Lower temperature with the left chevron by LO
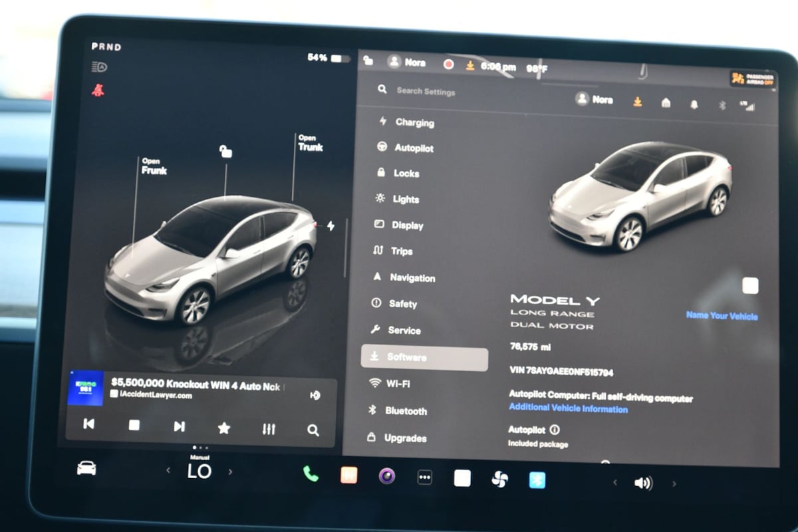Viewport: 798px width, 532px height. pyautogui.click(x=168, y=470)
